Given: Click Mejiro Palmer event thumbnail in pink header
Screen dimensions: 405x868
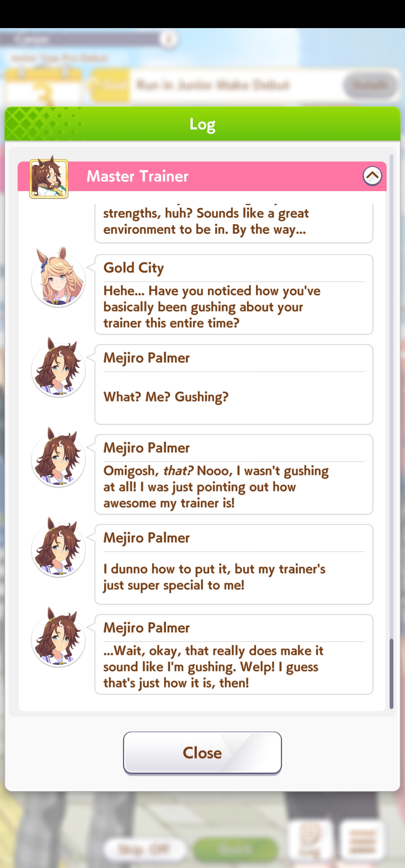Looking at the screenshot, I should tap(49, 178).
